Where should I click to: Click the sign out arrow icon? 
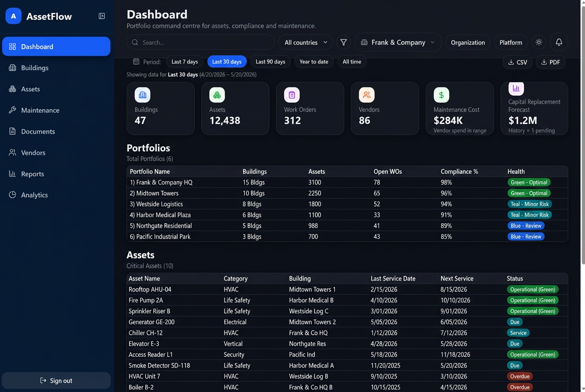(x=44, y=380)
